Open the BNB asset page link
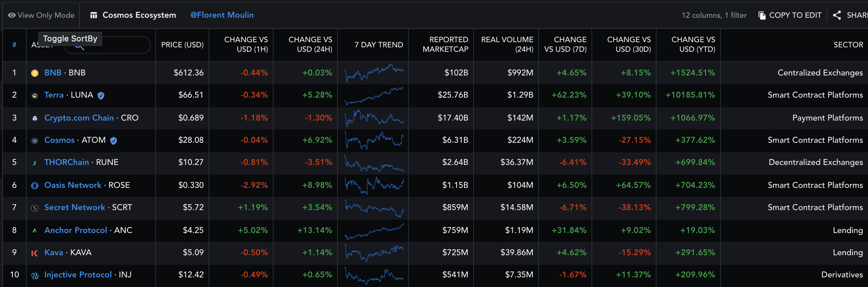 click(x=53, y=72)
